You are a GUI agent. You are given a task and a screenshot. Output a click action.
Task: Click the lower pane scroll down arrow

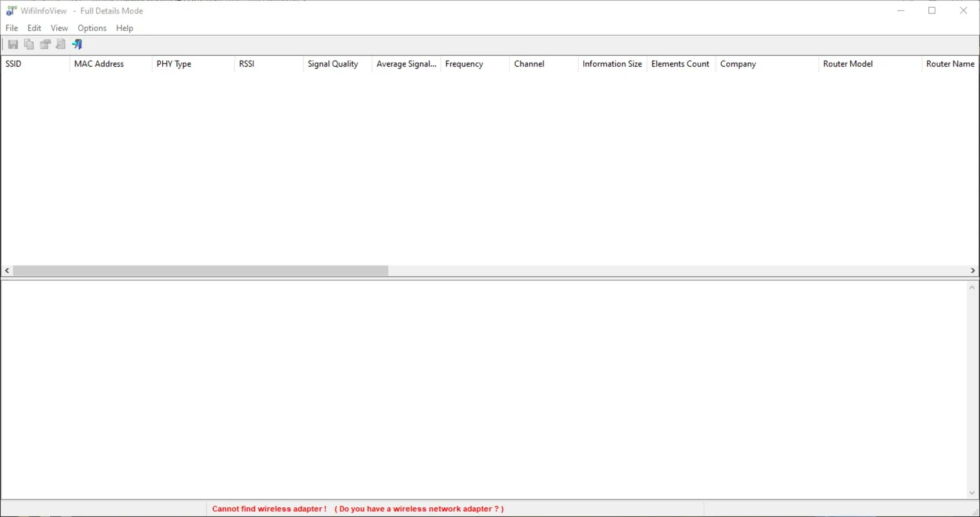click(x=972, y=493)
